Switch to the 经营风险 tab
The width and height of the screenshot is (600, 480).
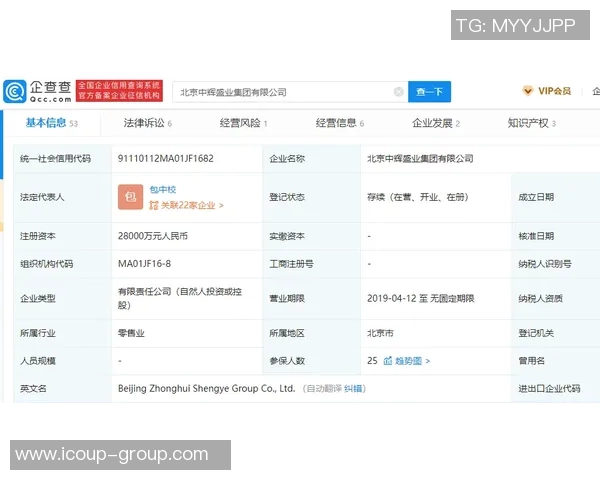[243, 123]
